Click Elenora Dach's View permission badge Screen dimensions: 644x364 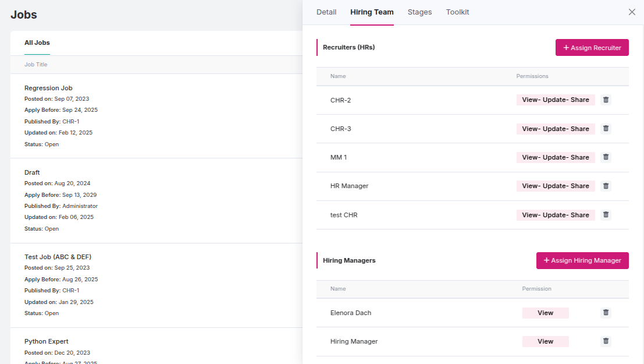546,313
